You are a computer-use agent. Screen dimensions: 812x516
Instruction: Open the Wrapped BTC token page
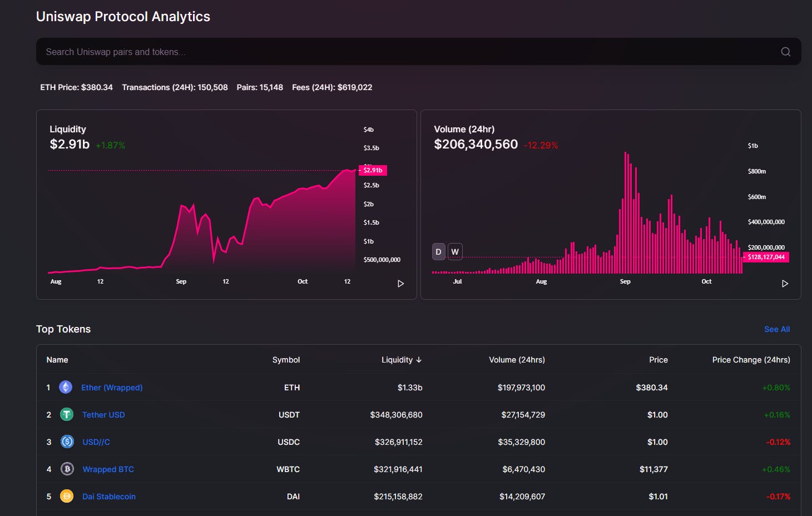(x=108, y=469)
